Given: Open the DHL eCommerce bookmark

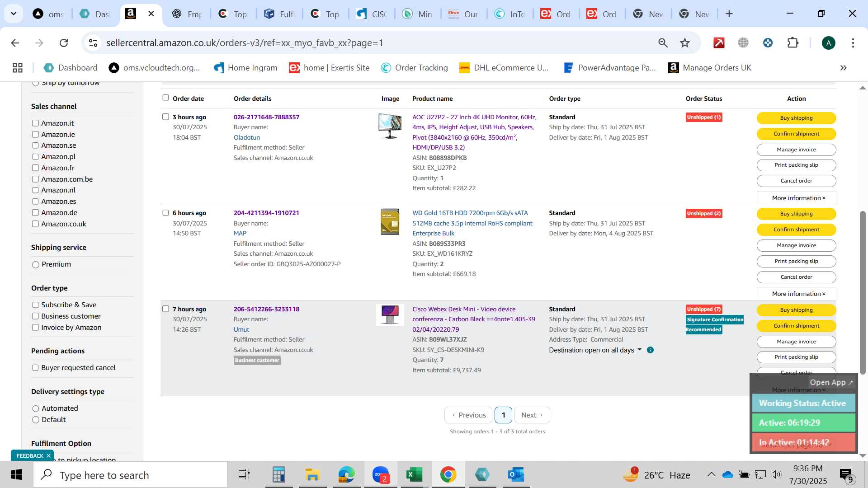Looking at the screenshot, I should tap(504, 68).
